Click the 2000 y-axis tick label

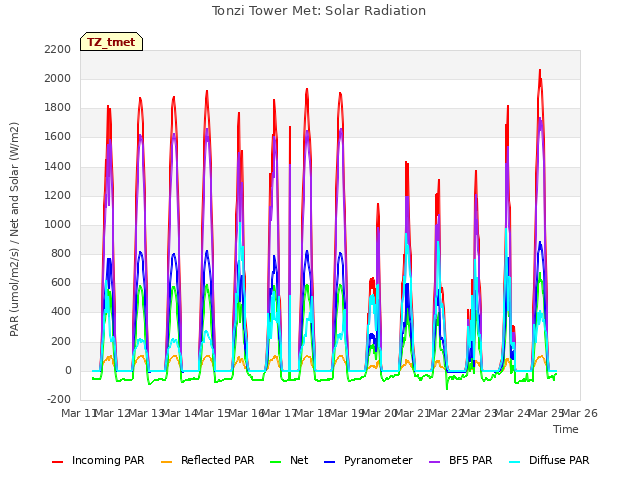(x=58, y=78)
